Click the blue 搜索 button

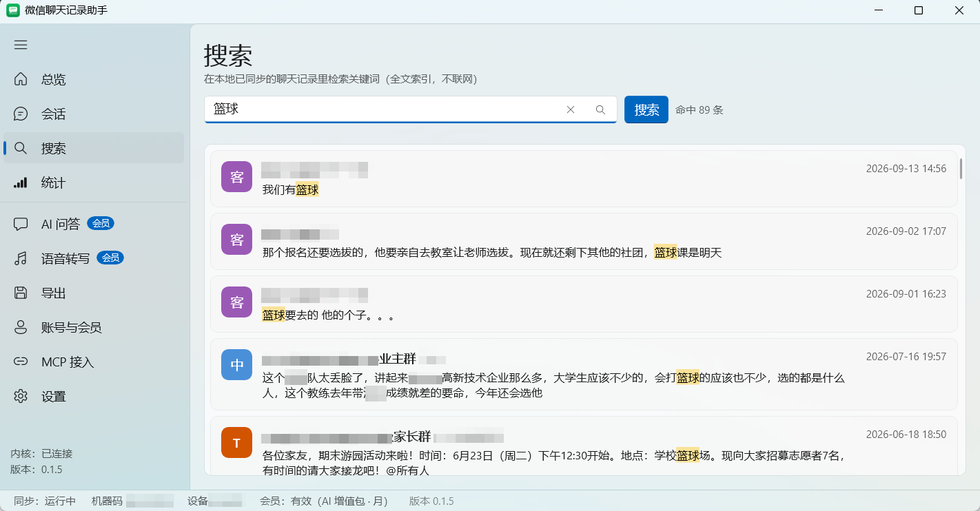coord(646,109)
